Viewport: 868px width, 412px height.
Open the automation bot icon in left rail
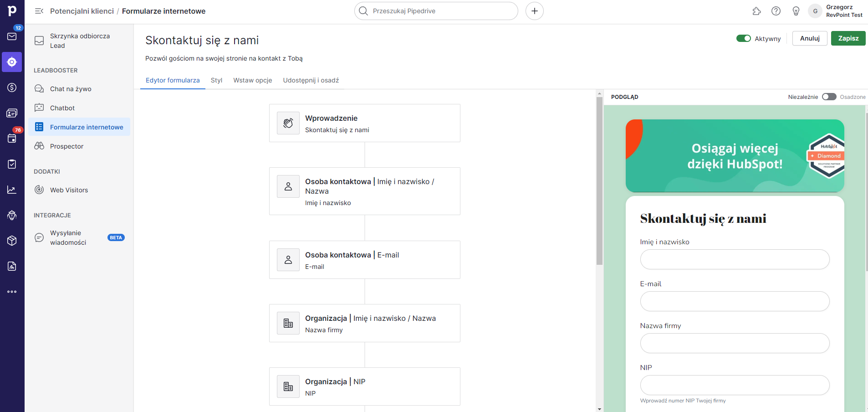[x=12, y=215]
